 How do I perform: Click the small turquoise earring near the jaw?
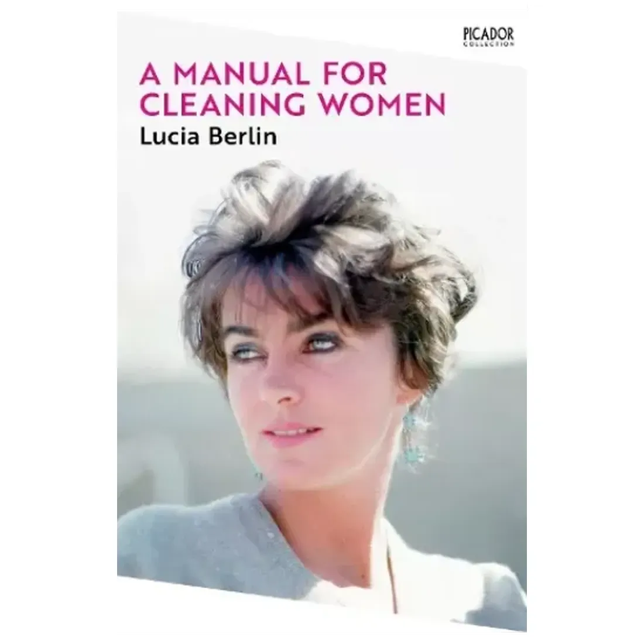click(258, 475)
